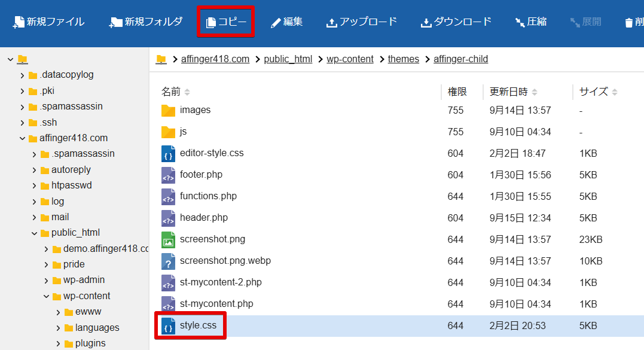
Task: Expand the languages folder node
Action: pyautogui.click(x=59, y=328)
